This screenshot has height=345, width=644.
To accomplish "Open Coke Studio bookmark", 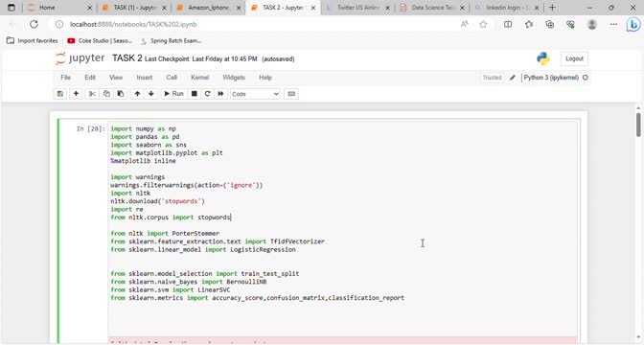I will tap(100, 40).
